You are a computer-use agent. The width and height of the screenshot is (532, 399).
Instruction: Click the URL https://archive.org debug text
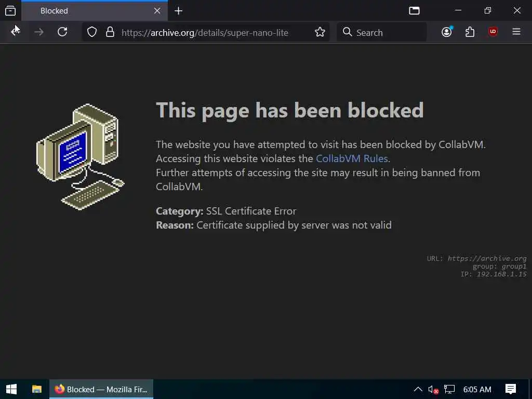(477, 259)
